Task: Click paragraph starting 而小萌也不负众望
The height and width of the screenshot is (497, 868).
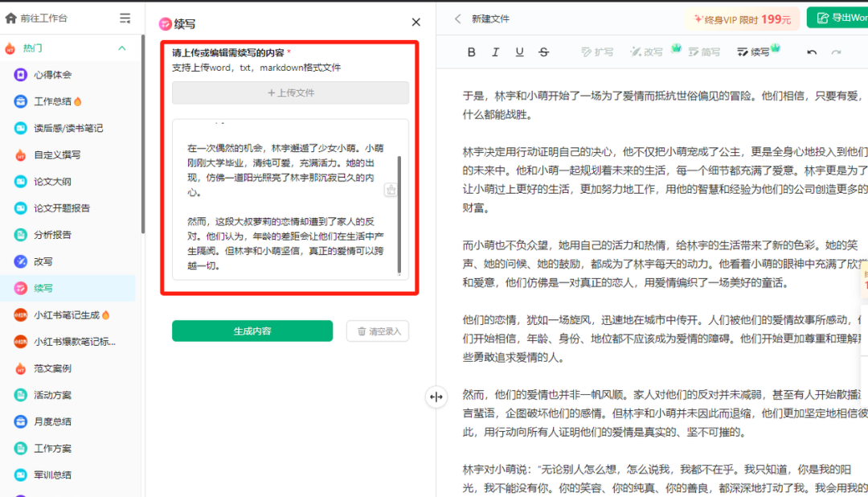Action: pyautogui.click(x=665, y=264)
